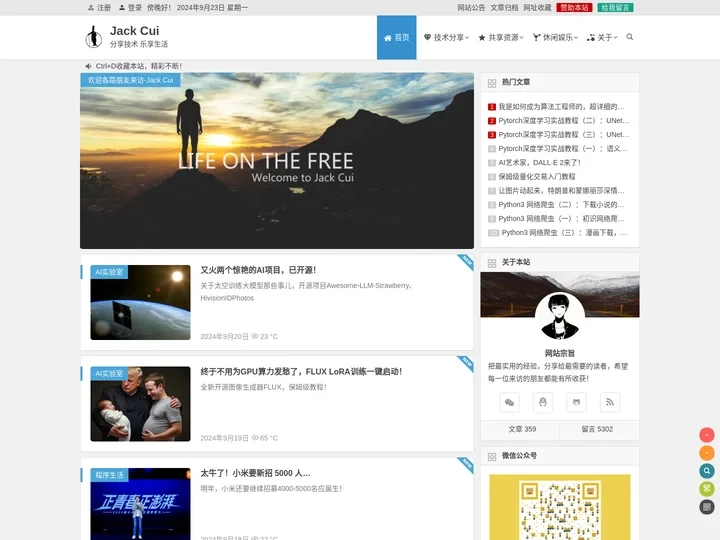
Task: Click the grid icon beside 关于本站
Action: click(x=492, y=263)
